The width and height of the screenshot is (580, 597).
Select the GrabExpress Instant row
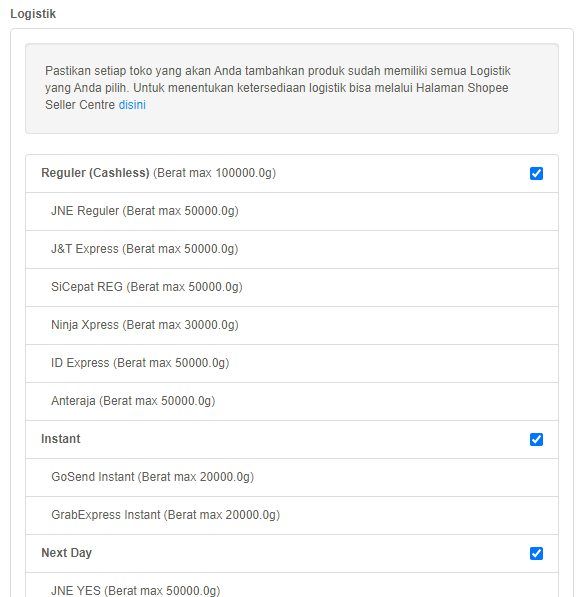coord(292,516)
